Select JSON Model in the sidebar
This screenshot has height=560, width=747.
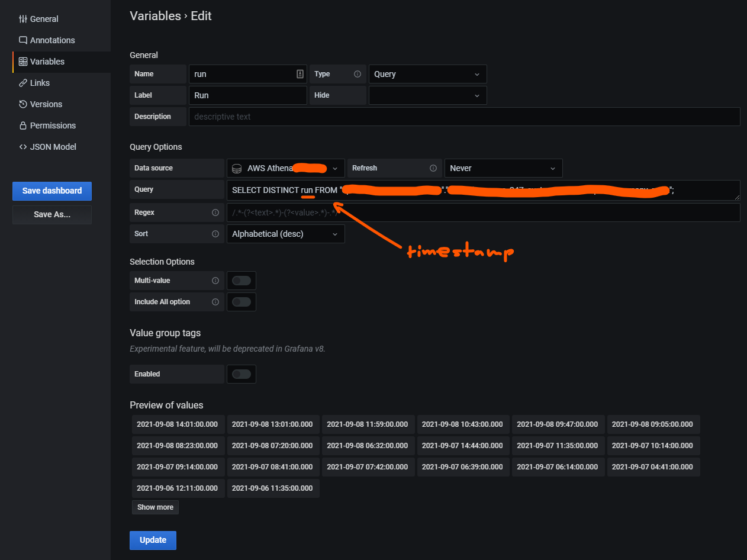49,147
